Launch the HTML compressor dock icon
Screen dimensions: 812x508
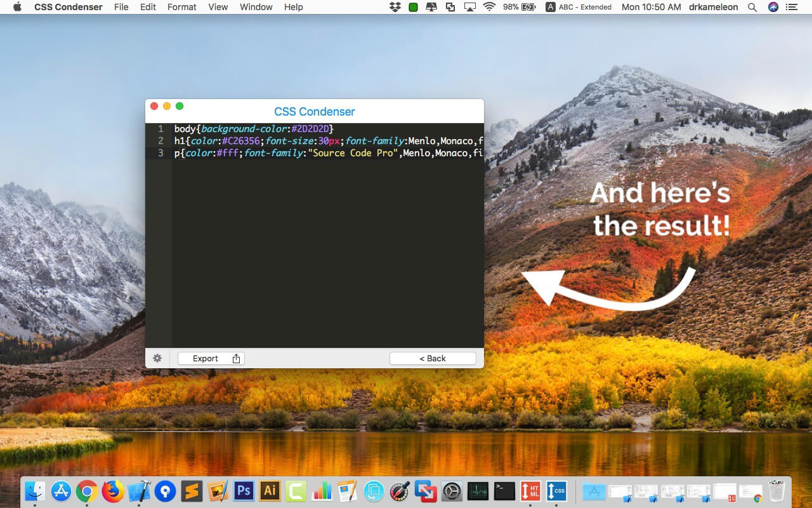[x=530, y=491]
